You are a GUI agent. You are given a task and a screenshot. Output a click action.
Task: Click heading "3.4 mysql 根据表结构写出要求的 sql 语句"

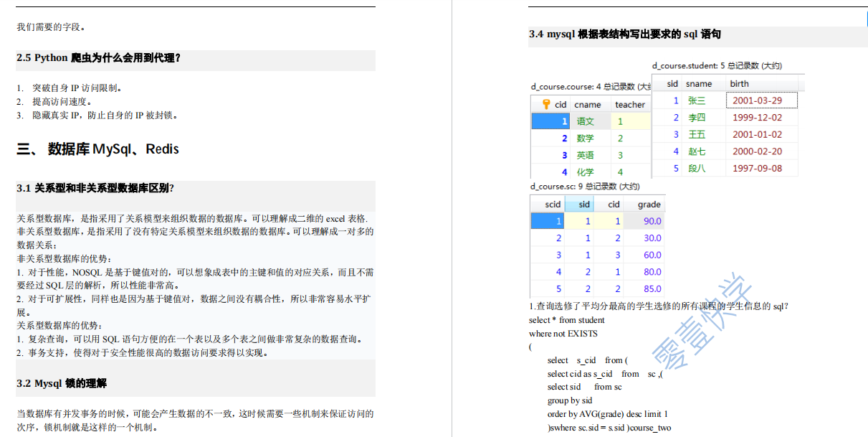click(x=625, y=34)
